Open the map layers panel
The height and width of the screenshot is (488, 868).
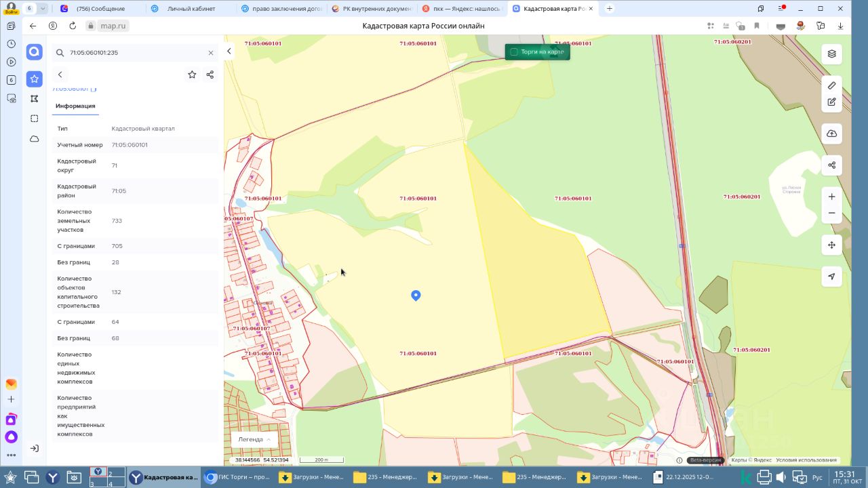pos(832,54)
